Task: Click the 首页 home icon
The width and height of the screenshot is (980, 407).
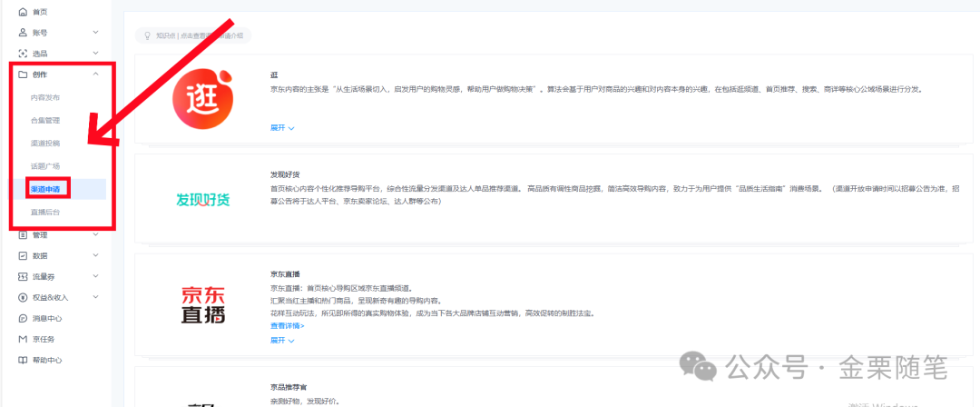Action: pyautogui.click(x=23, y=12)
